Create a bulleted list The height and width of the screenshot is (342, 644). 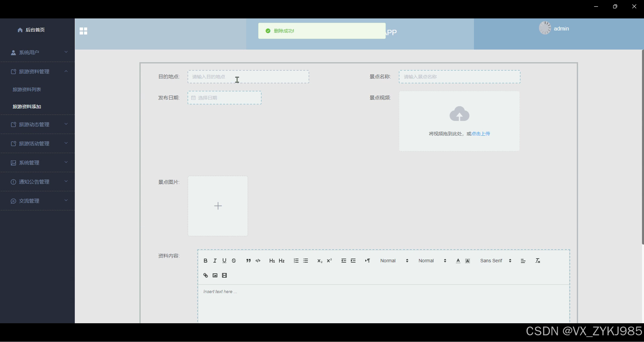pyautogui.click(x=306, y=261)
